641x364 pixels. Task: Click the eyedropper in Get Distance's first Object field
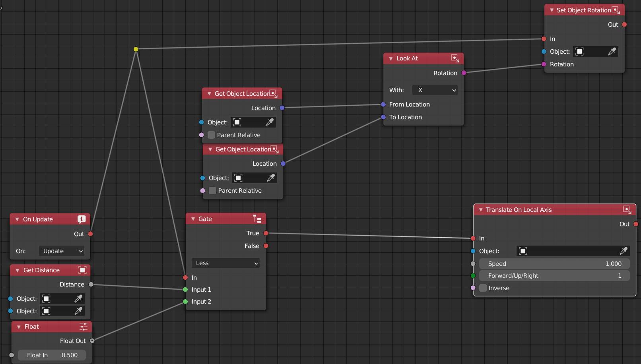pyautogui.click(x=79, y=298)
